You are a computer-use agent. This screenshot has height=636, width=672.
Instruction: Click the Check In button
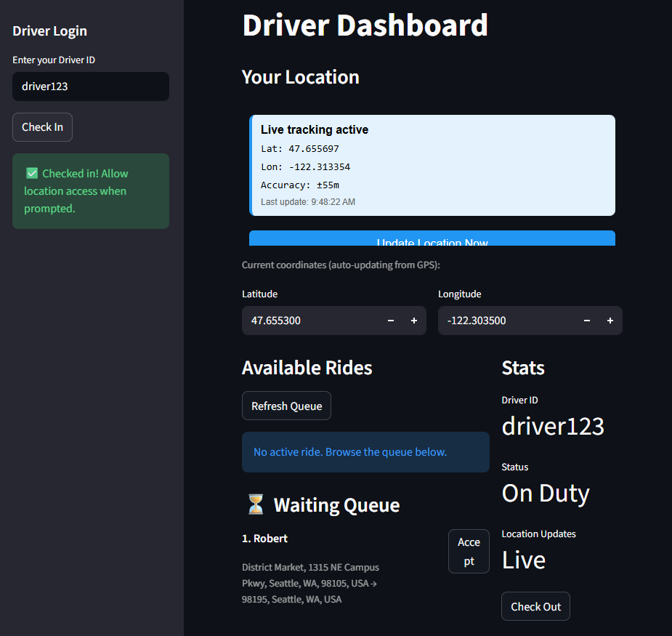pyautogui.click(x=42, y=127)
